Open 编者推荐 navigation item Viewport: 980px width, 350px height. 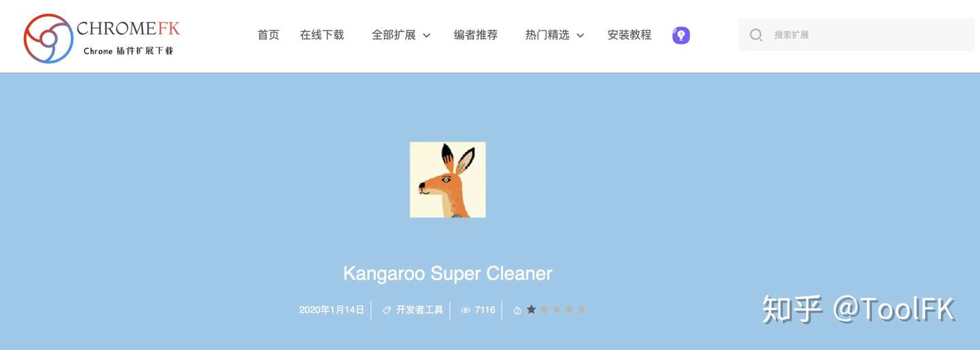pyautogui.click(x=476, y=35)
